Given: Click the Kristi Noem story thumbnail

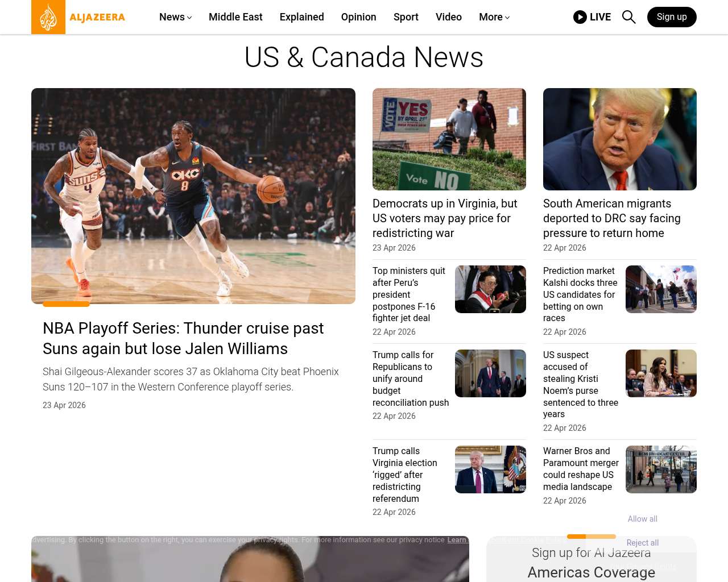Looking at the screenshot, I should [661, 373].
